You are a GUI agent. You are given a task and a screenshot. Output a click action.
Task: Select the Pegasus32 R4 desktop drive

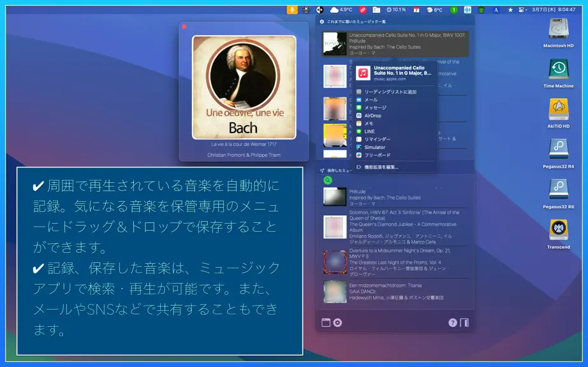point(559,154)
